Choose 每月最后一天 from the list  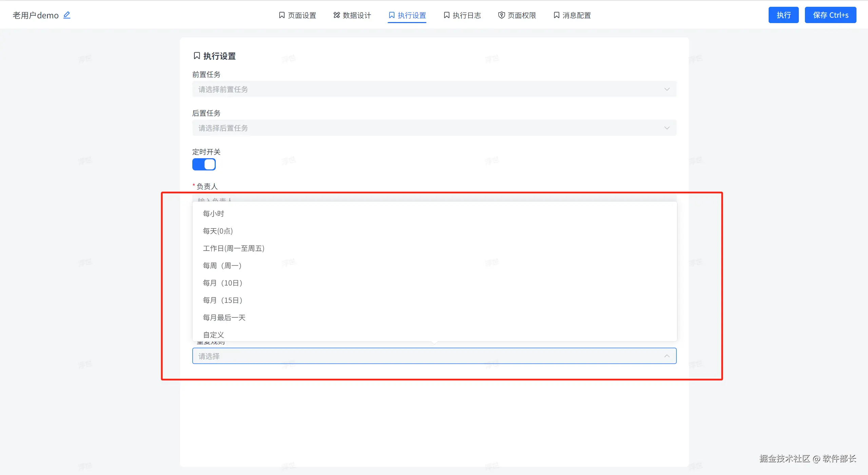click(224, 317)
